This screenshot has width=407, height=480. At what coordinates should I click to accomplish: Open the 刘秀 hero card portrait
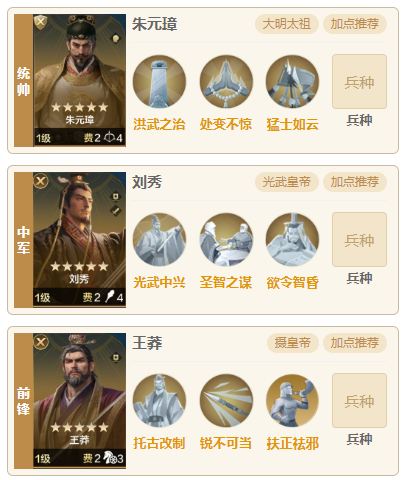click(79, 240)
